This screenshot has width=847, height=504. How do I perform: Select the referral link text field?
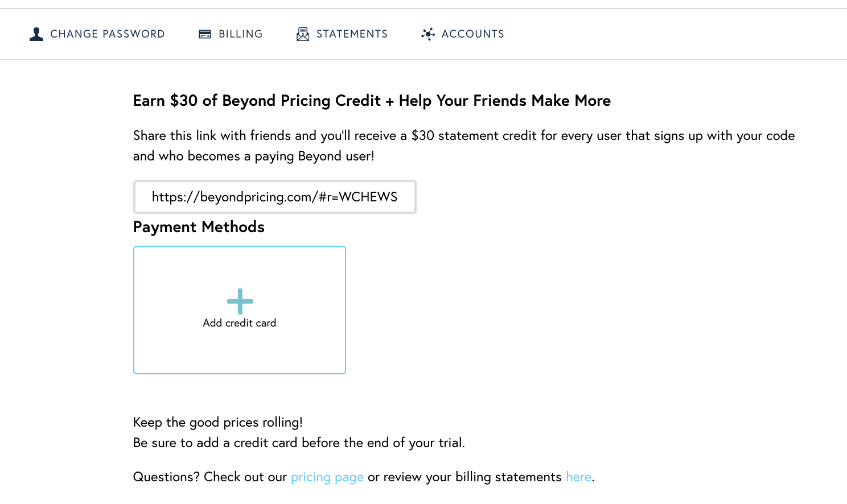click(275, 197)
